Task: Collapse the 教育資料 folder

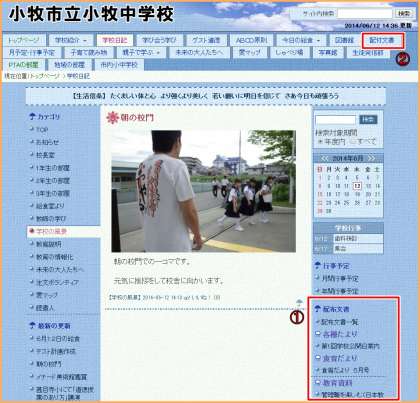Action: pos(318,383)
